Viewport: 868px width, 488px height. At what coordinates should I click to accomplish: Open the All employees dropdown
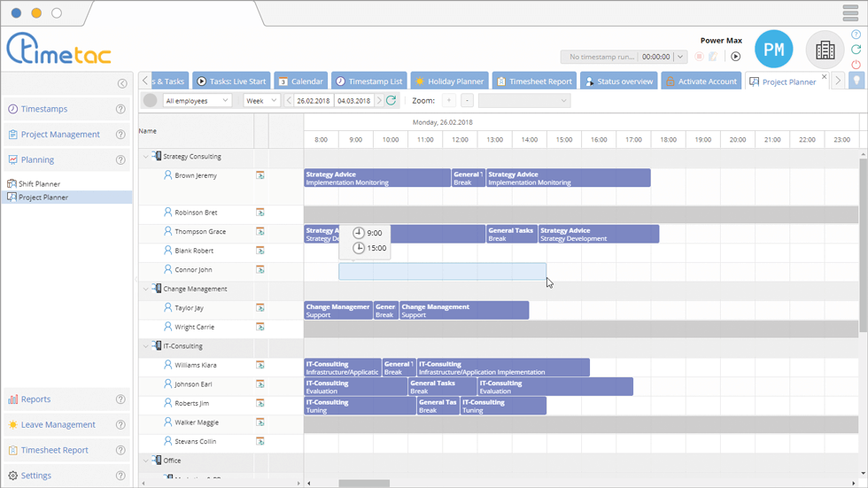point(197,101)
